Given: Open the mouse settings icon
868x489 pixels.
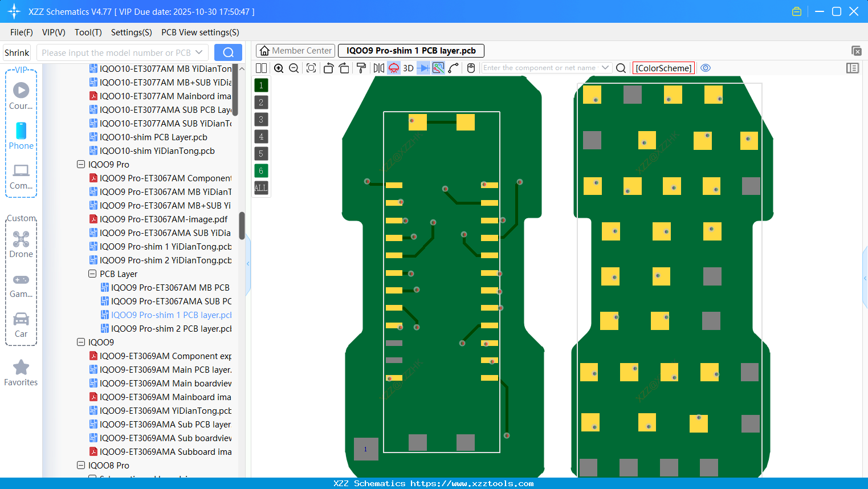Looking at the screenshot, I should pyautogui.click(x=470, y=68).
